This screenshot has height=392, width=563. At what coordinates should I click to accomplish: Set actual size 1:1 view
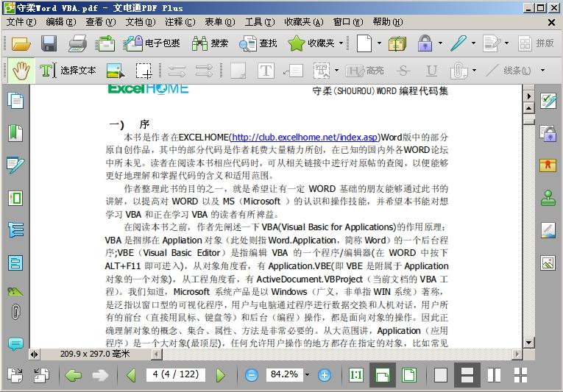(x=355, y=376)
